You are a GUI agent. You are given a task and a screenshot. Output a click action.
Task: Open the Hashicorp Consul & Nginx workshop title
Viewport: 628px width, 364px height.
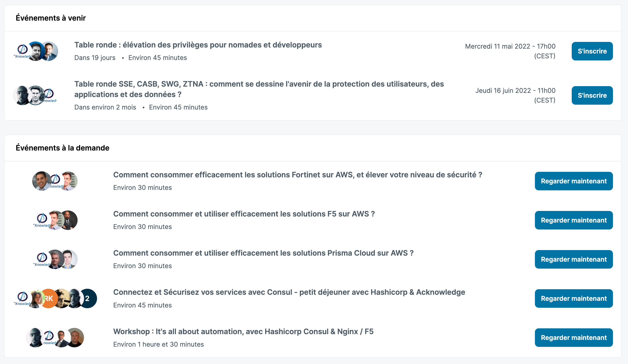[x=243, y=332]
